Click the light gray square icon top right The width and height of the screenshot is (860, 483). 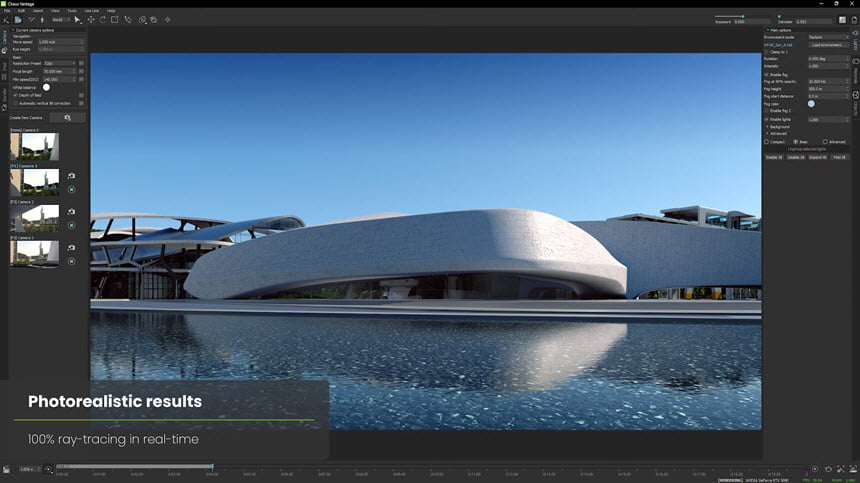[842, 20]
